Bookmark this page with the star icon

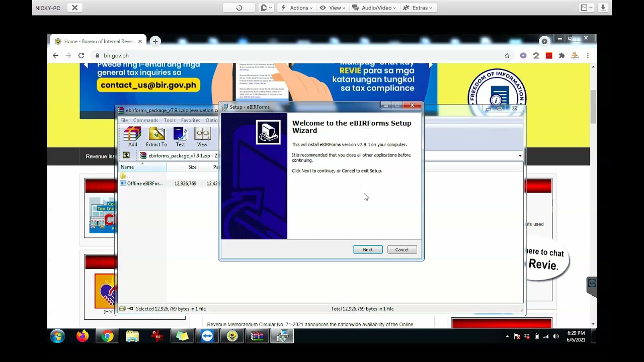[507, 56]
